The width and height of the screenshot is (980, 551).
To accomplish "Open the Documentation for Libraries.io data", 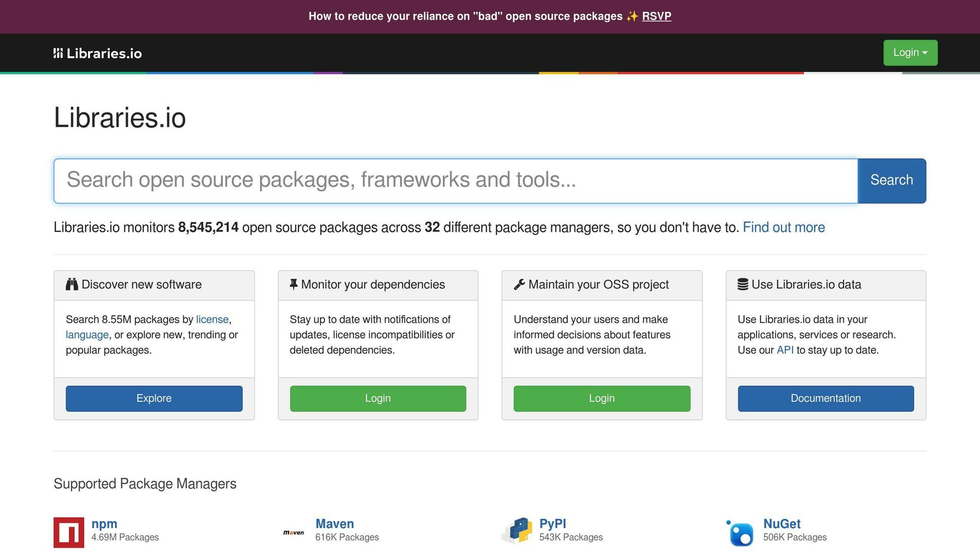I will tap(825, 398).
